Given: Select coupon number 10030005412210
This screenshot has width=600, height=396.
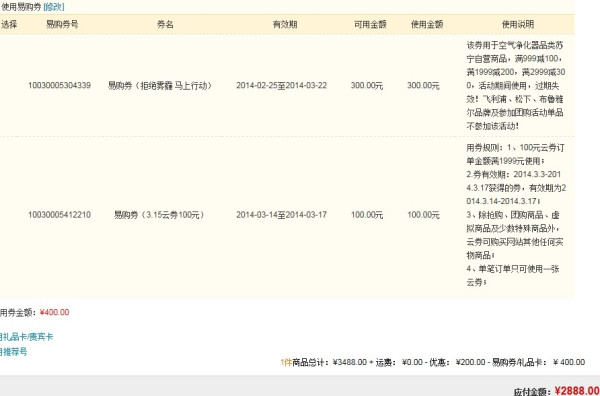Looking at the screenshot, I should click(x=59, y=215).
